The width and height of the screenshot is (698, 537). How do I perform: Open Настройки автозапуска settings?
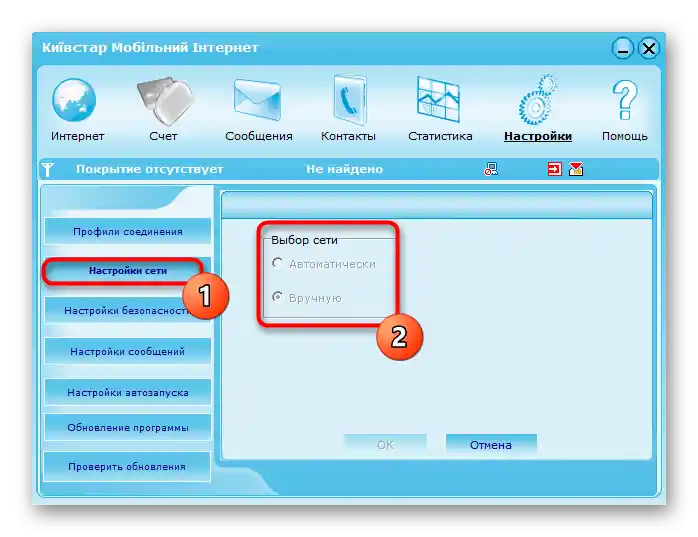(128, 392)
